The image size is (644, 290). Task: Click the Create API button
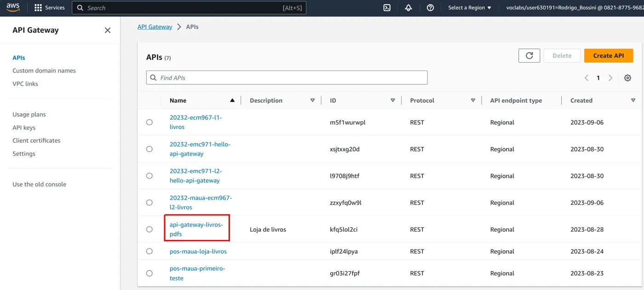[x=609, y=56]
